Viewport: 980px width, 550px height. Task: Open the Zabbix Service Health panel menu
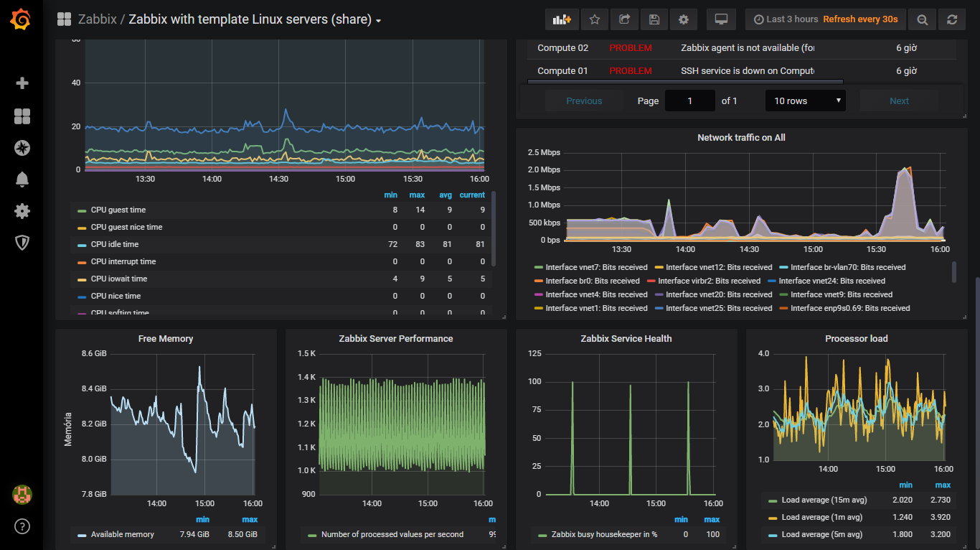coord(626,338)
